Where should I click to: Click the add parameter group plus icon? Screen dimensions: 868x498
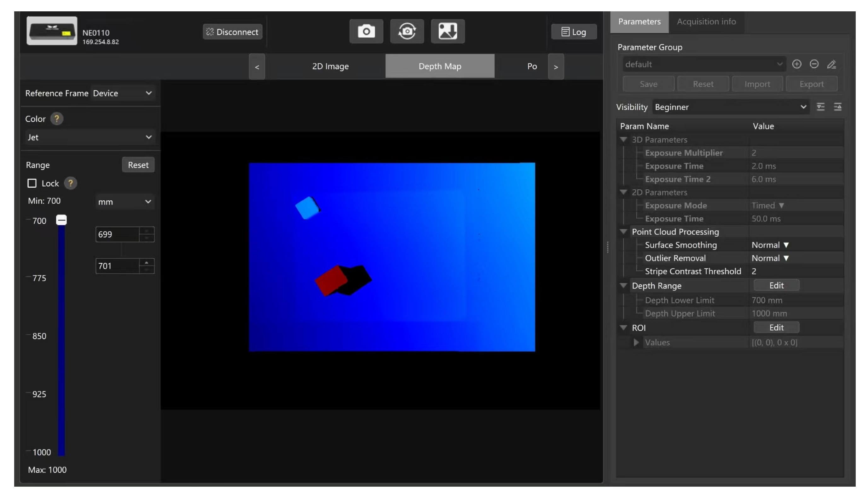(x=796, y=64)
